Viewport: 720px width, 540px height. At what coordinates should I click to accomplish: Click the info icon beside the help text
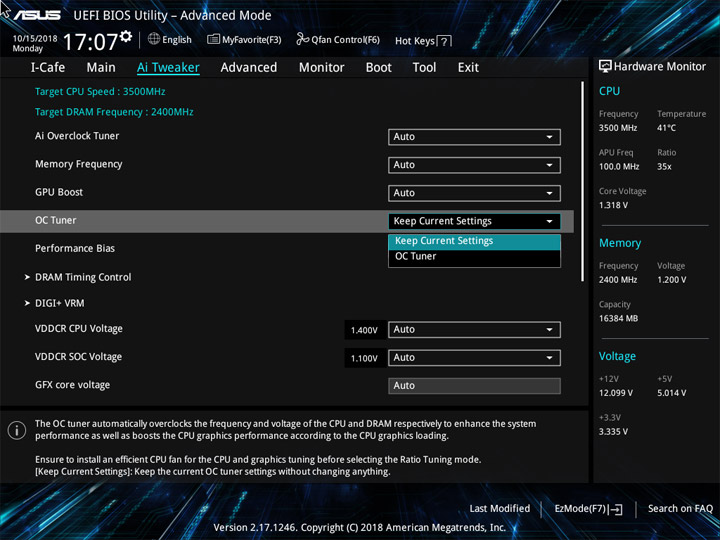coord(17,431)
